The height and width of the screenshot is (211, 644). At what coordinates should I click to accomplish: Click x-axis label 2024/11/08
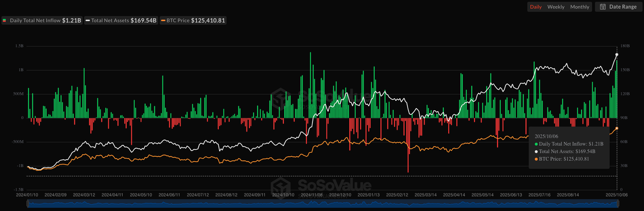click(311, 194)
